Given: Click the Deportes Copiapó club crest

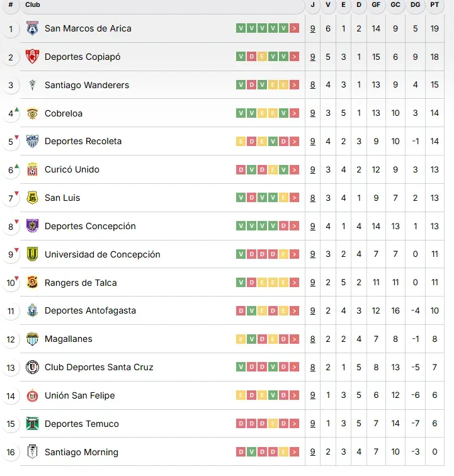Looking at the screenshot, I should 32,57.
